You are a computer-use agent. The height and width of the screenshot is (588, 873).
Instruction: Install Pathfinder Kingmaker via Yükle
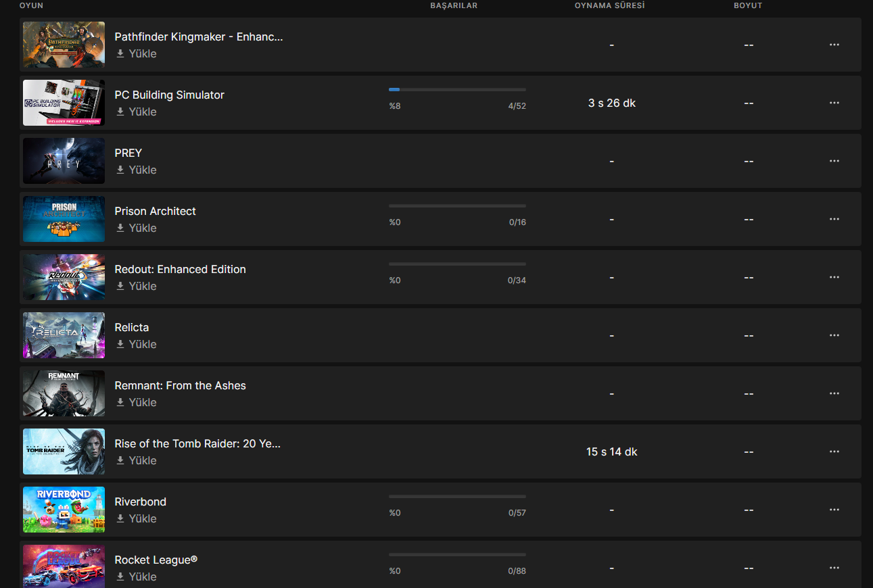pos(136,53)
